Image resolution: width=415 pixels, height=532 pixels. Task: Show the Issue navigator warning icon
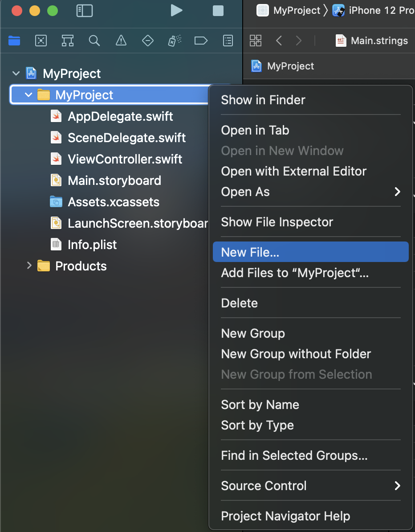121,41
